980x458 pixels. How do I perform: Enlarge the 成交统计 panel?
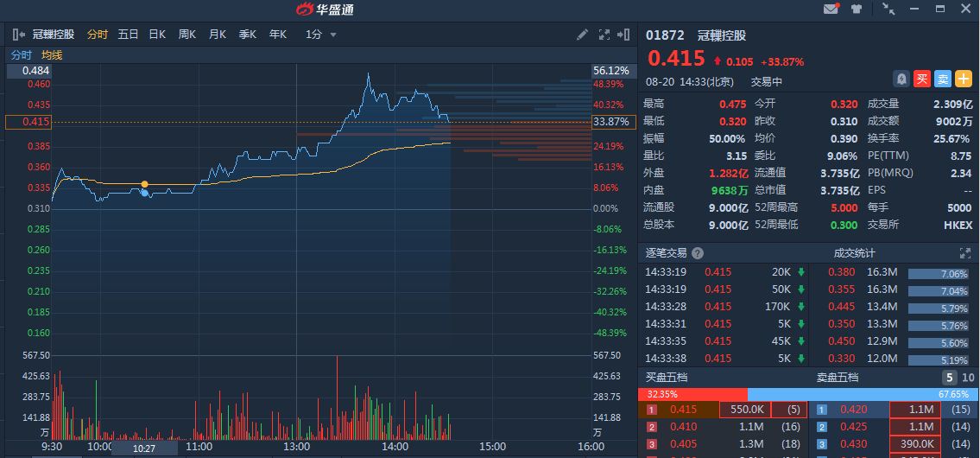[964, 253]
